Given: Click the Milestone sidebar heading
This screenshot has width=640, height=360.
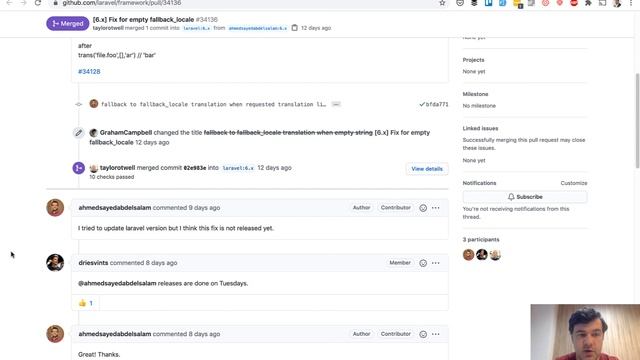Looking at the screenshot, I should pyautogui.click(x=475, y=94).
